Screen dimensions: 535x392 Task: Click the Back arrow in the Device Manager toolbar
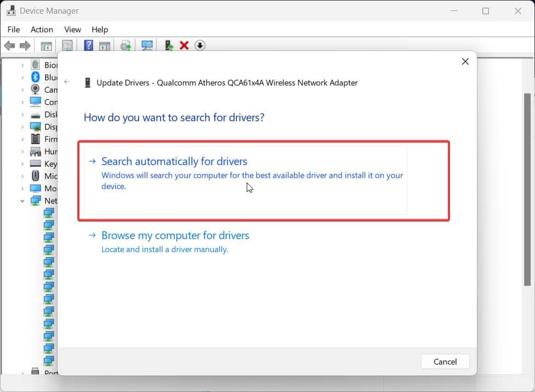9,46
